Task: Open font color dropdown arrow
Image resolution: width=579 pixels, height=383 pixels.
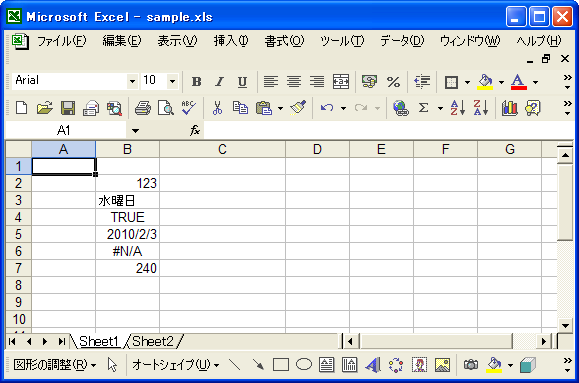Action: point(535,82)
